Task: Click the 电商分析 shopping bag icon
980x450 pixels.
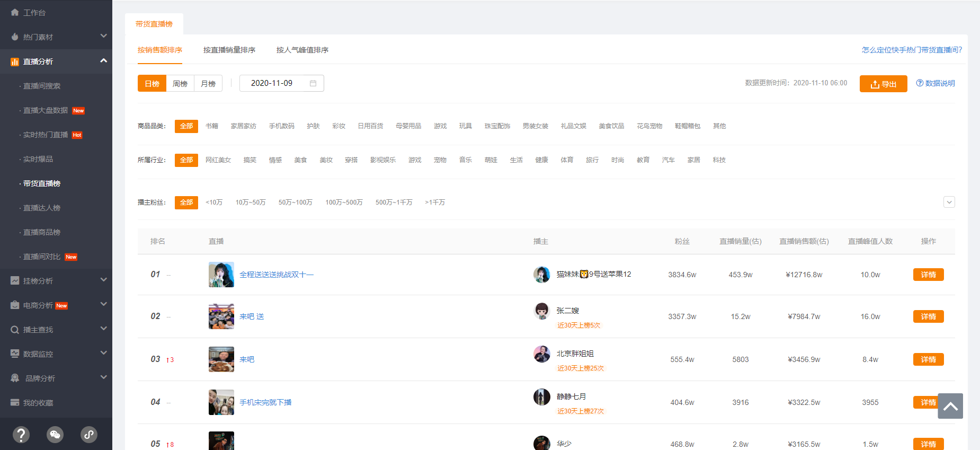Action: coord(15,305)
